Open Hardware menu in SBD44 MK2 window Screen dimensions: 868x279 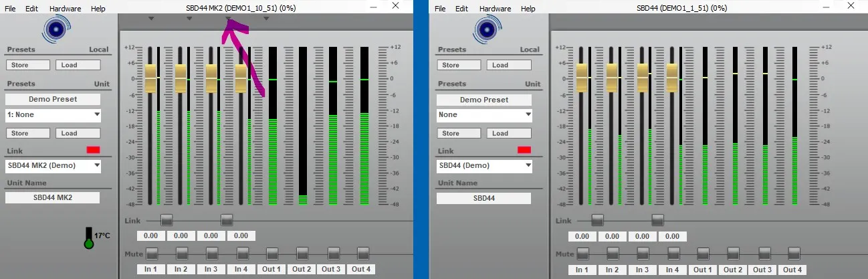pos(66,9)
